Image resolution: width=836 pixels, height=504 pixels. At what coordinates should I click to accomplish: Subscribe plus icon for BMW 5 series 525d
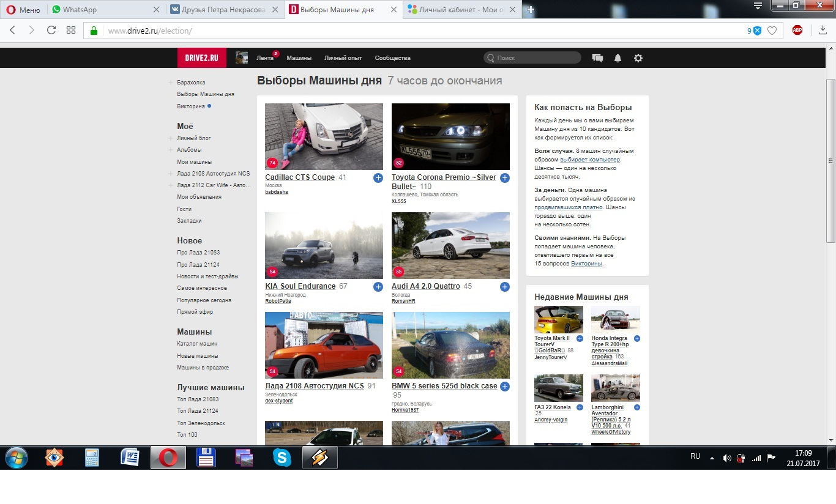coord(505,387)
